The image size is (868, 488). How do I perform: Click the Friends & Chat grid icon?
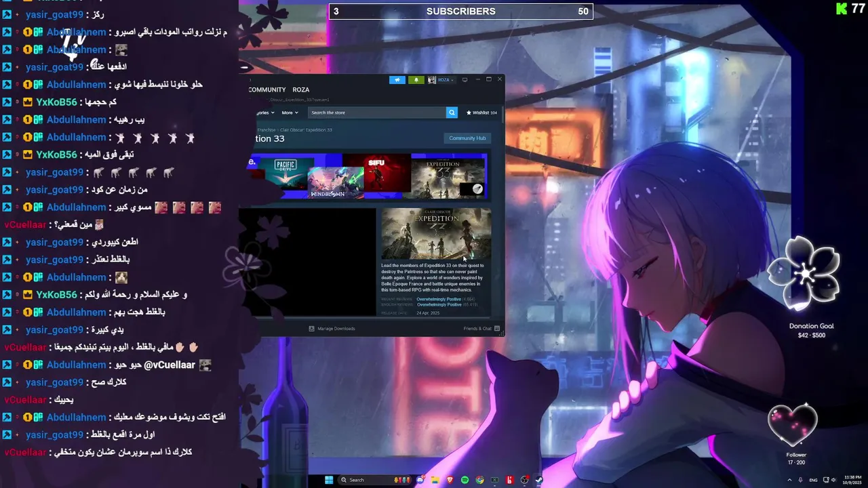point(497,329)
